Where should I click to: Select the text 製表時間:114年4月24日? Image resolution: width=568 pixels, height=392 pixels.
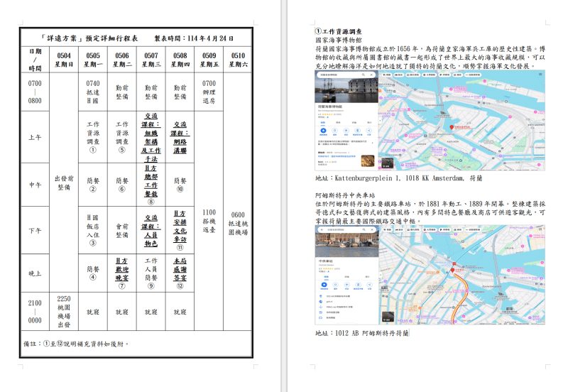coord(194,38)
